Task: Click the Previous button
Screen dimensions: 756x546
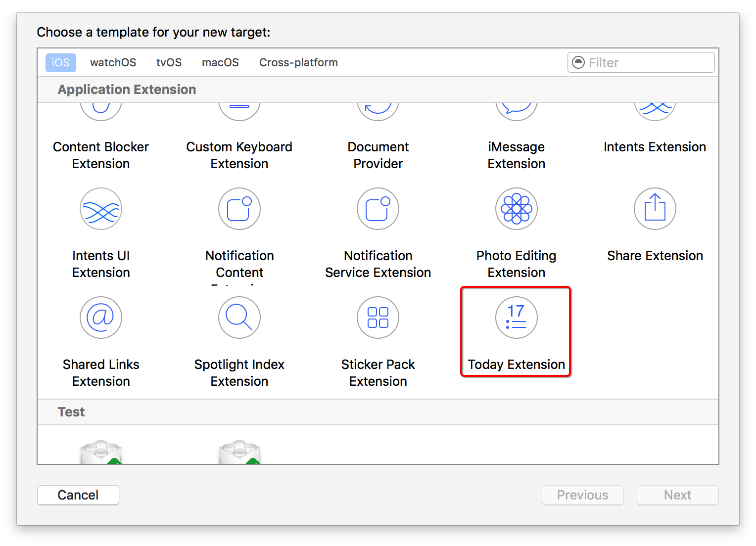Action: tap(583, 495)
